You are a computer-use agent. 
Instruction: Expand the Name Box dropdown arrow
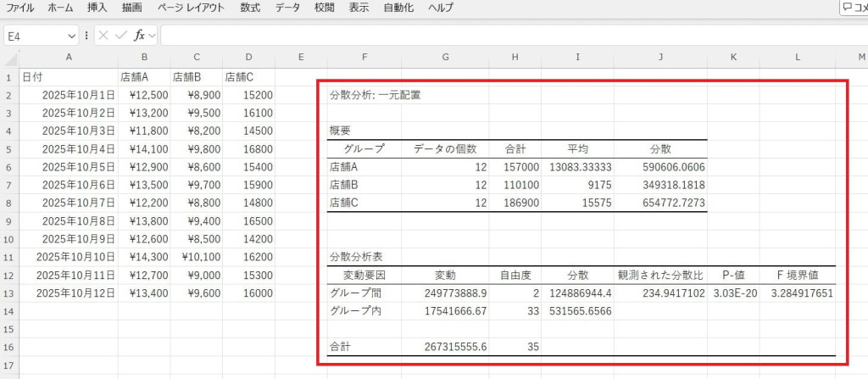(71, 36)
